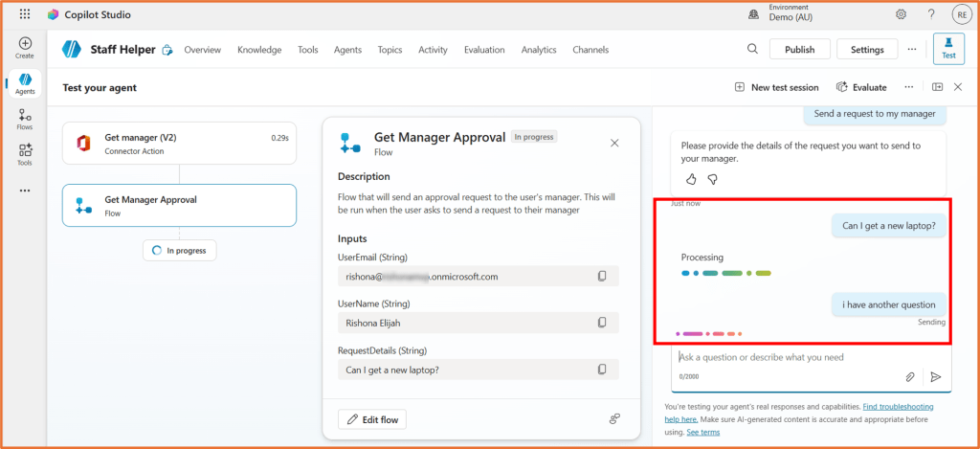Click the In progress badge on flow title
This screenshot has height=449, width=980.
(x=534, y=136)
